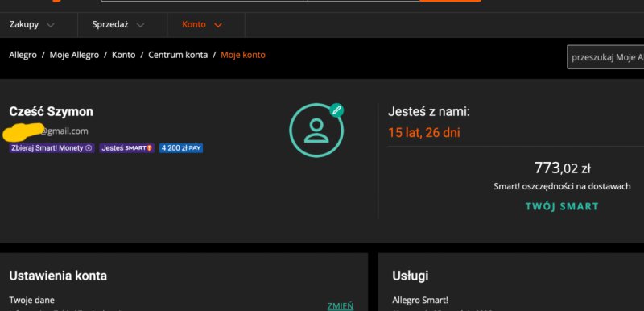Image resolution: width=644 pixels, height=311 pixels.
Task: Open the profile avatar picture
Action: click(x=316, y=131)
